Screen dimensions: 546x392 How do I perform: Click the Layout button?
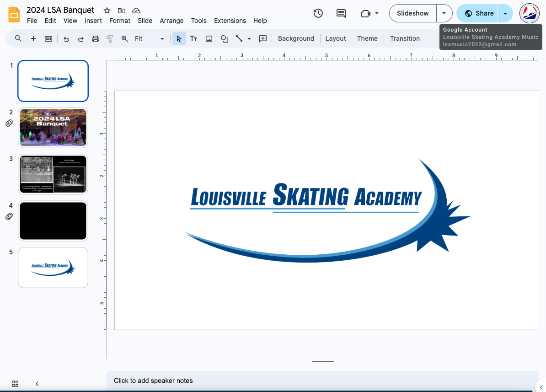coord(336,39)
